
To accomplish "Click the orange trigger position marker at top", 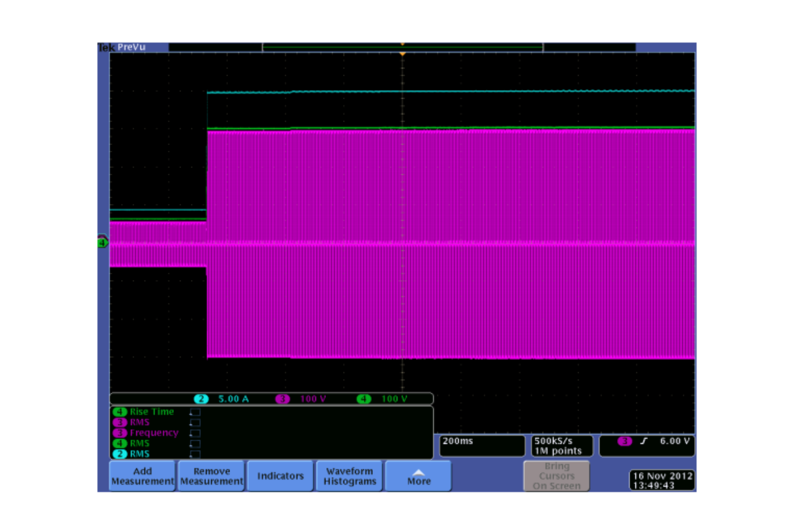I will (402, 54).
